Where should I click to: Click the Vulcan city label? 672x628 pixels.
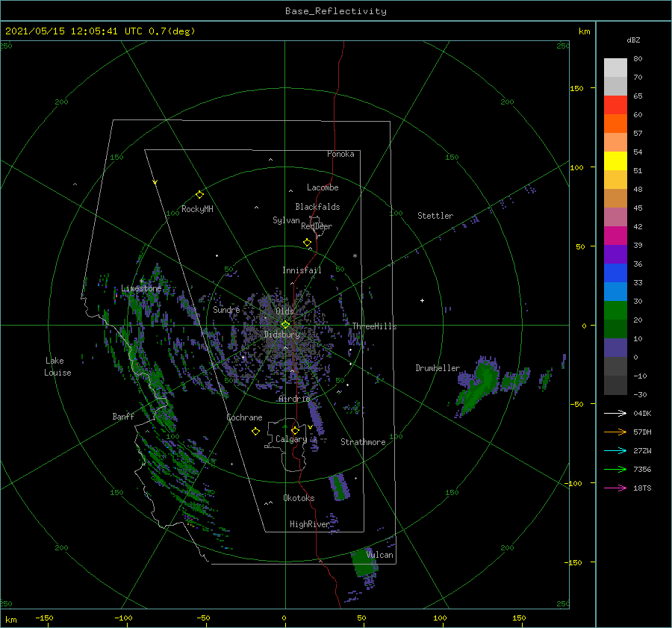click(x=380, y=555)
